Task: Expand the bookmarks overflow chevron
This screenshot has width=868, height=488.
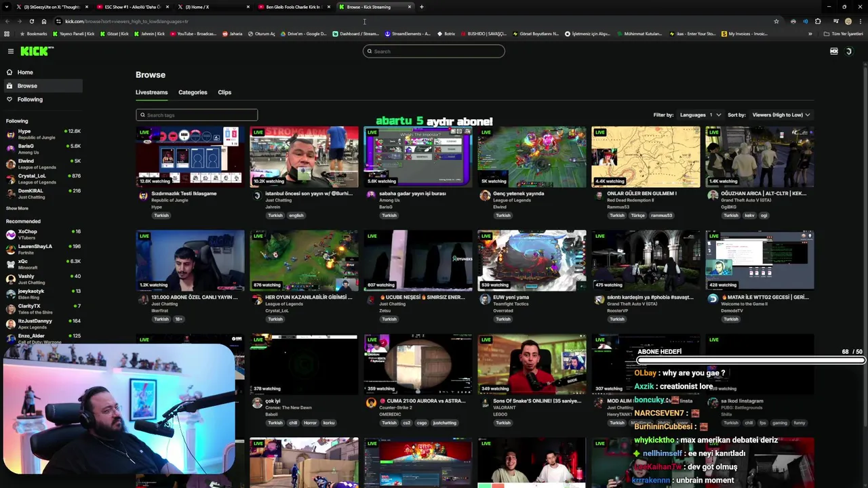Action: [810, 34]
